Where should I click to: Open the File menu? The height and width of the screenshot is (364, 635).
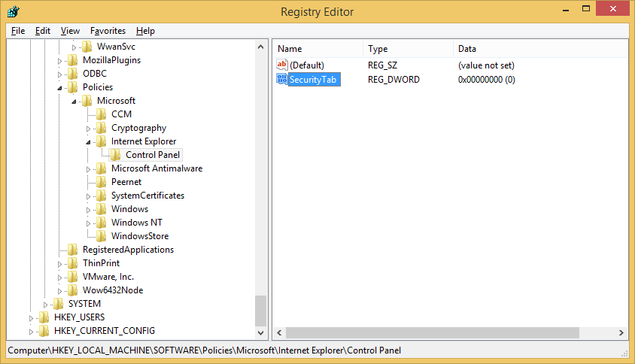(x=18, y=31)
